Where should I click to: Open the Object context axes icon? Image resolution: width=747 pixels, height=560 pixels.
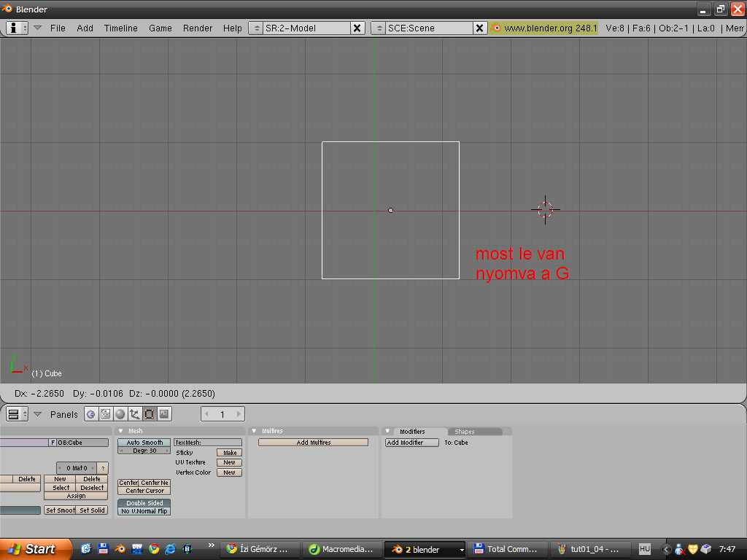[x=135, y=414]
